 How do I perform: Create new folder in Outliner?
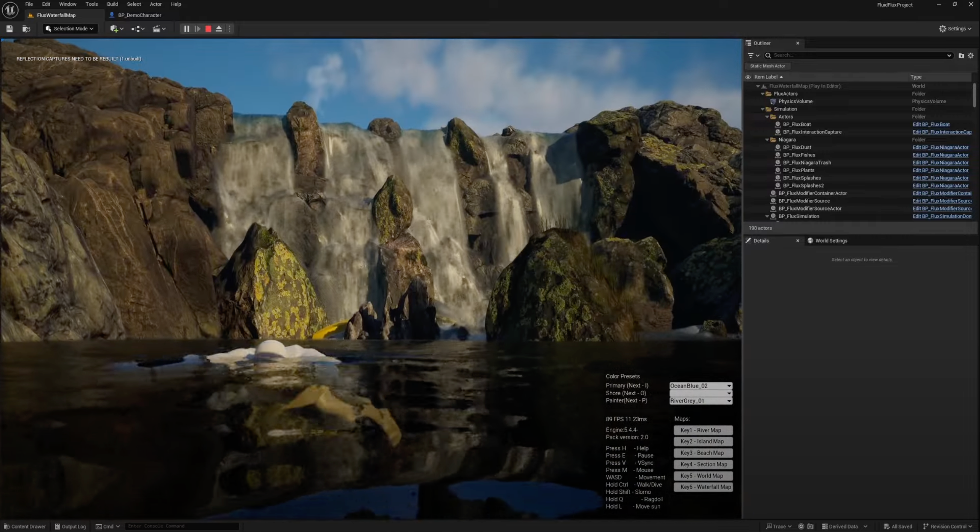click(x=961, y=55)
